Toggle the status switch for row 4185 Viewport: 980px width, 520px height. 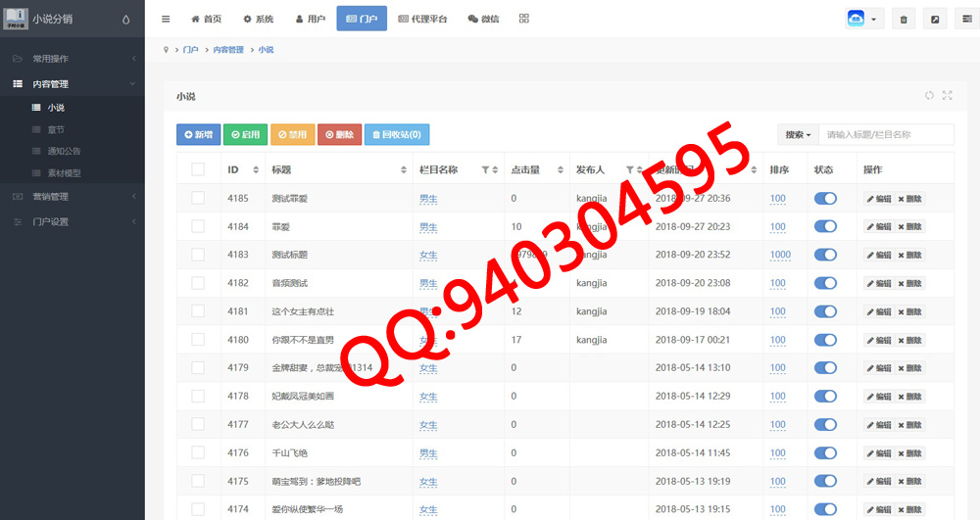[825, 199]
